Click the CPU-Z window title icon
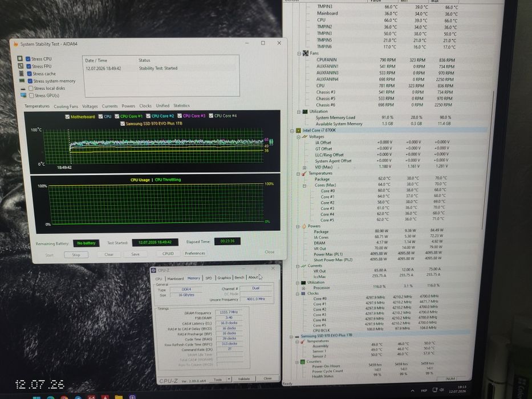The image size is (532, 399). coord(153,270)
